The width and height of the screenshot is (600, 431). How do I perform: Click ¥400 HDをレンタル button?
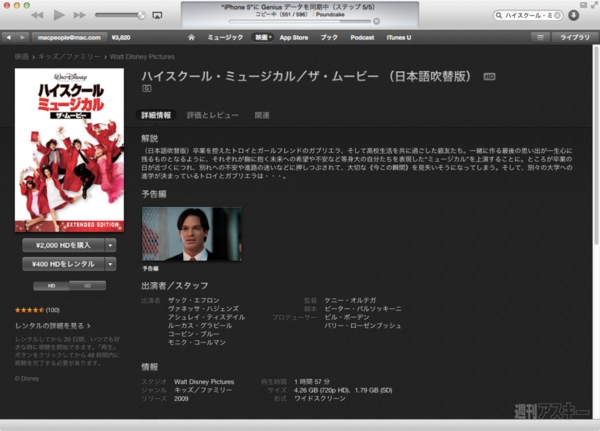point(63,264)
